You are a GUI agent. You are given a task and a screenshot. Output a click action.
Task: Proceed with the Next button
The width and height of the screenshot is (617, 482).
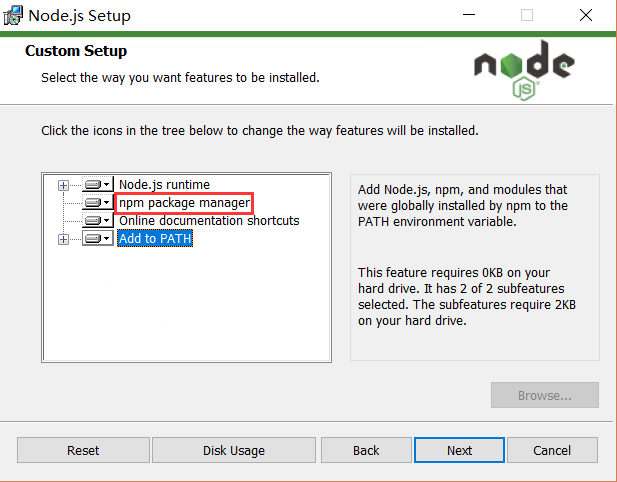pyautogui.click(x=459, y=450)
